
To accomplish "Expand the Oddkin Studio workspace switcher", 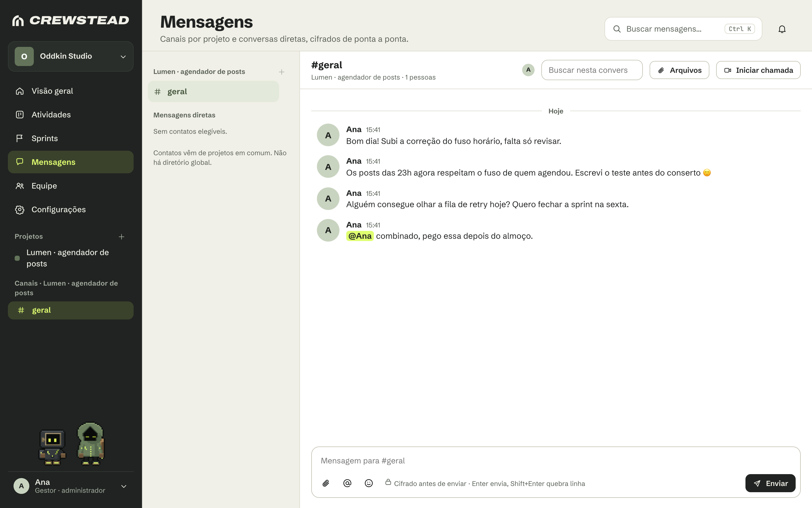I will tap(123, 56).
